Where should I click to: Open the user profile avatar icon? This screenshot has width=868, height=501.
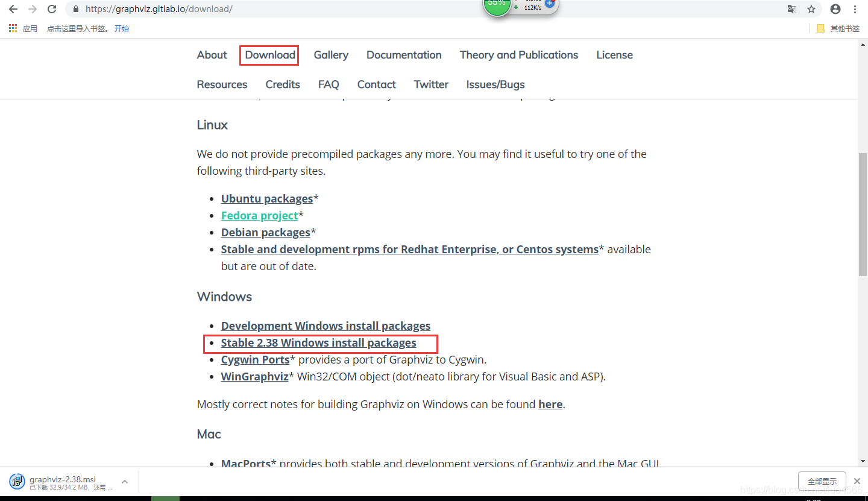pyautogui.click(x=835, y=9)
